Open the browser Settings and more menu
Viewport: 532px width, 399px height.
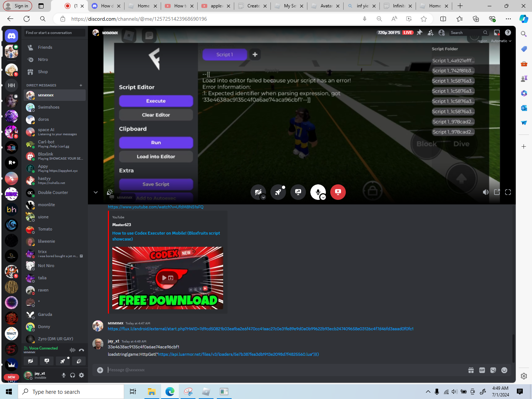[508, 19]
